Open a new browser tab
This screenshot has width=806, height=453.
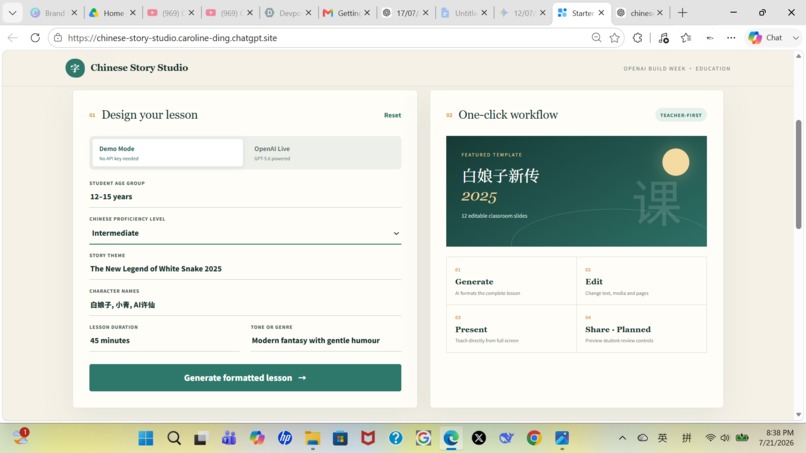683,13
